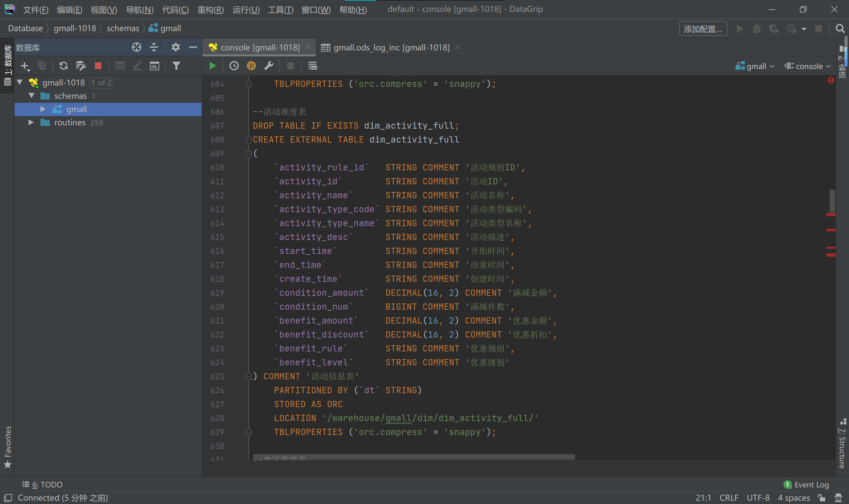Click the UTF-8 encoding indicator in status bar
Viewport: 849px width, 504px height.
click(758, 498)
